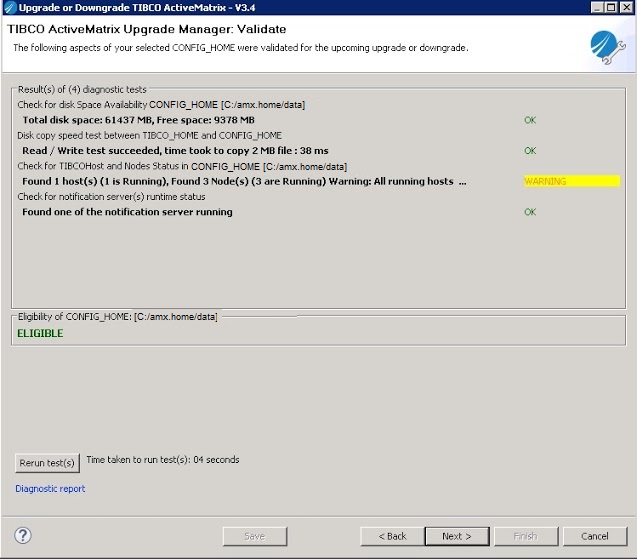The width and height of the screenshot is (637, 560).
Task: Click 'Disk copy speed test' heading
Action: (x=150, y=135)
